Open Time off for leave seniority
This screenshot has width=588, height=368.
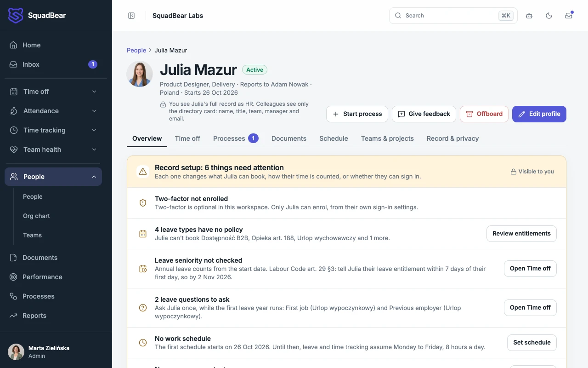530,269
